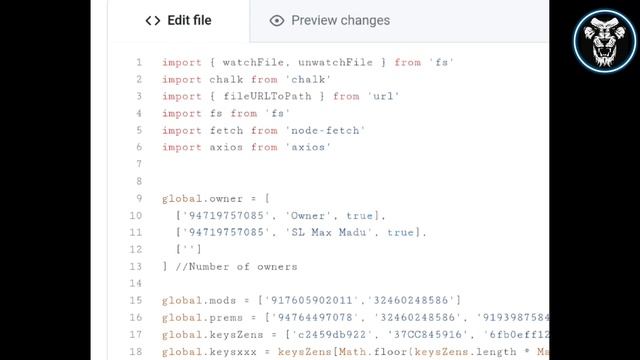Click line number 13 in the gutter
The width and height of the screenshot is (640, 360).
(136, 267)
